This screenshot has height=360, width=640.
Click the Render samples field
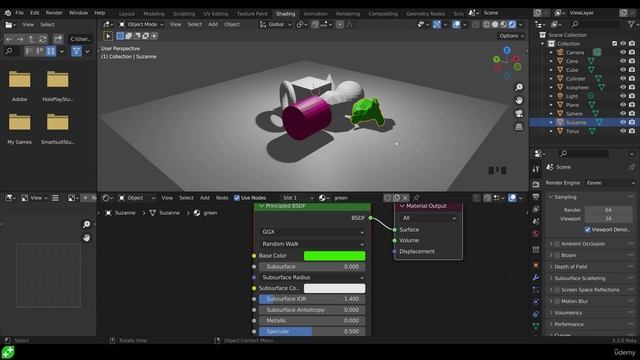(608, 210)
